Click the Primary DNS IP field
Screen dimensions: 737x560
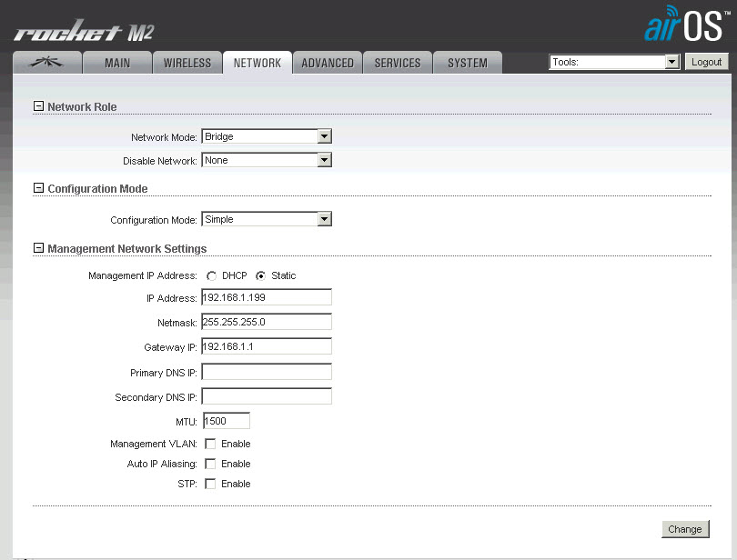pos(266,372)
